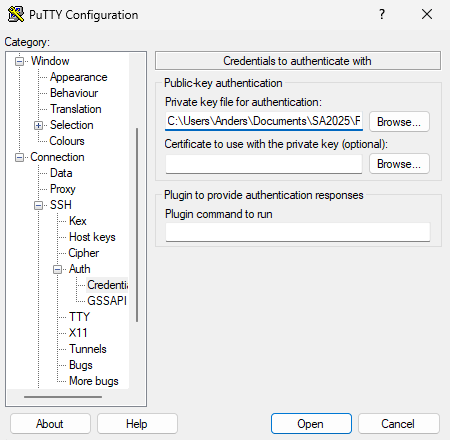Viewport: 450px width, 440px height.
Task: Select the Auth category
Action: [x=80, y=269]
